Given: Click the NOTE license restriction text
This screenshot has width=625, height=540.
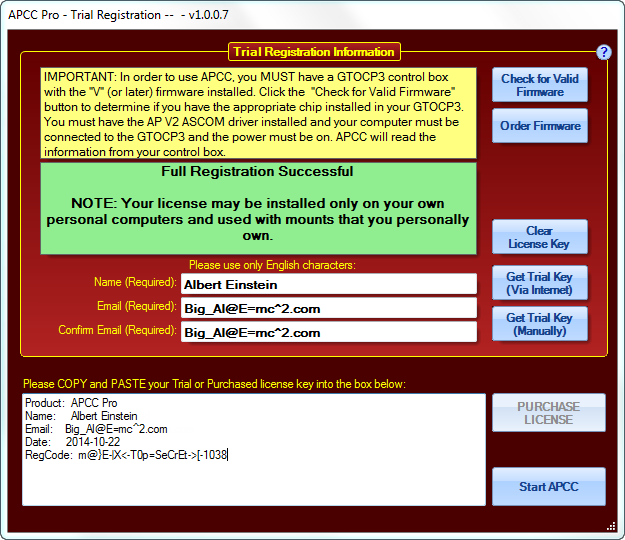Looking at the screenshot, I should point(257,219).
